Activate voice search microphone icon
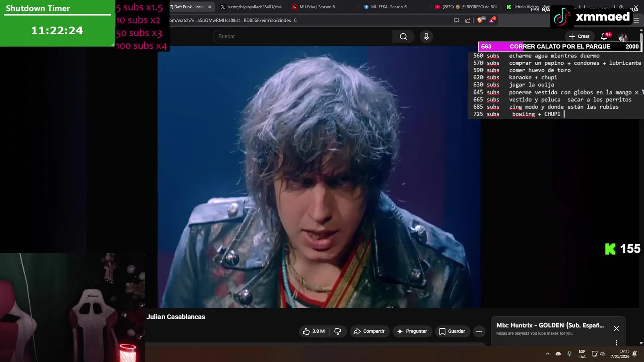 (x=426, y=36)
